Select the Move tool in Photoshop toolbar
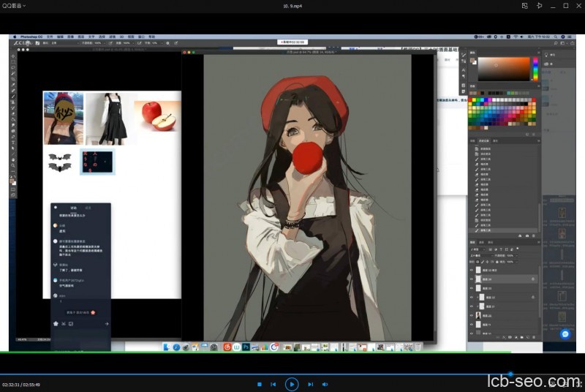This screenshot has width=585, height=392. pos(13,56)
